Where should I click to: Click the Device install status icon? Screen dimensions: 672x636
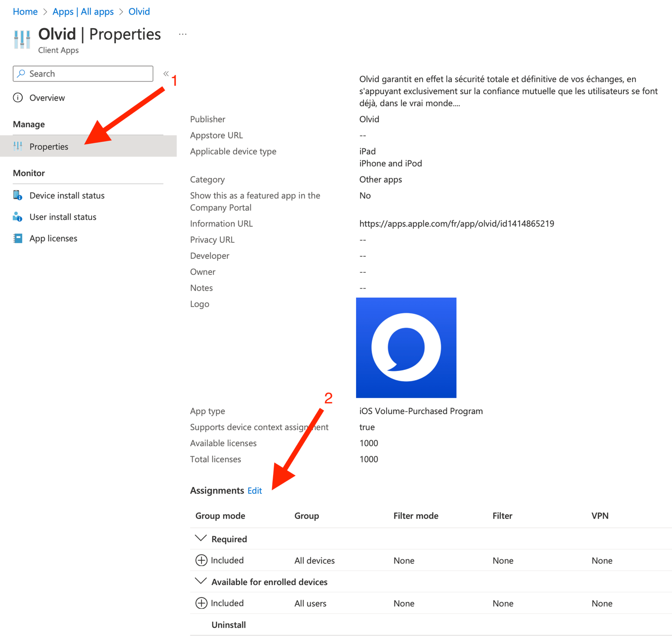(17, 195)
